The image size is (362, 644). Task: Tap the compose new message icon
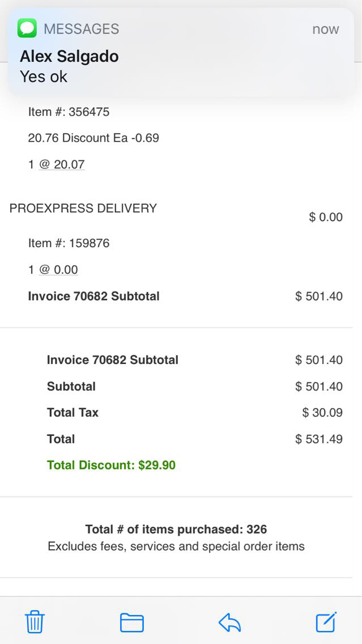point(326,622)
